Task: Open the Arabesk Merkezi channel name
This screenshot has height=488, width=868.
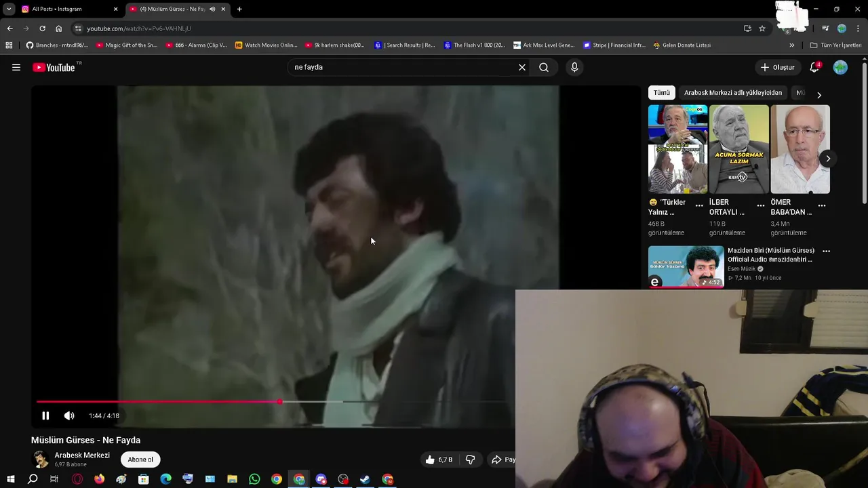Action: 82,455
